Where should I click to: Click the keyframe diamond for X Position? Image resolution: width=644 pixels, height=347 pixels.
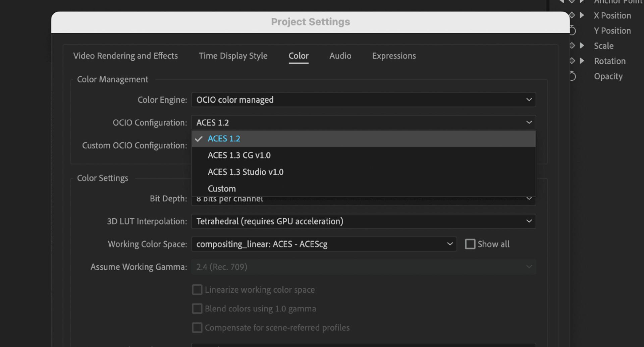[572, 15]
